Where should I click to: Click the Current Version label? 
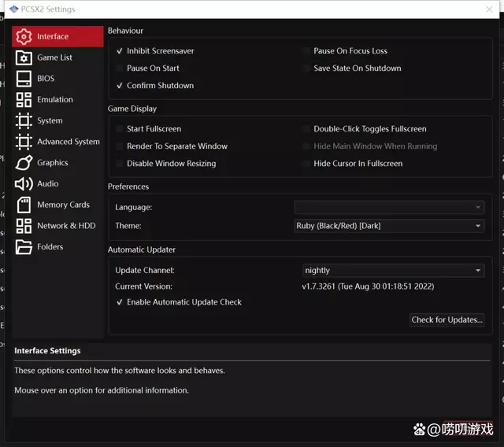(x=143, y=286)
